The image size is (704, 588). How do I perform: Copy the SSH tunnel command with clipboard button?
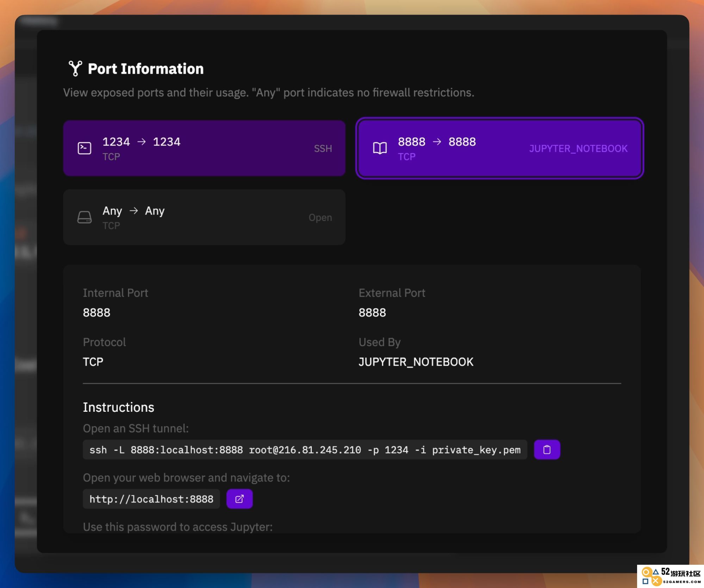click(547, 450)
